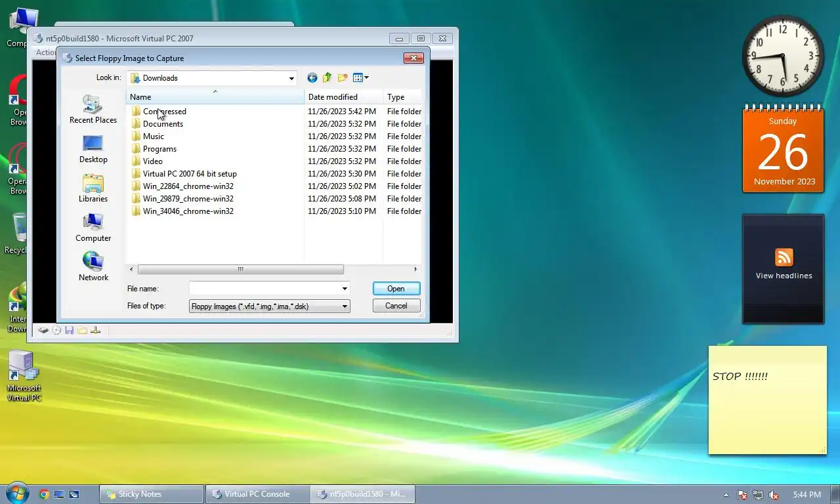This screenshot has width=840, height=504.
Task: Go up one folder level icon
Action: (x=327, y=78)
